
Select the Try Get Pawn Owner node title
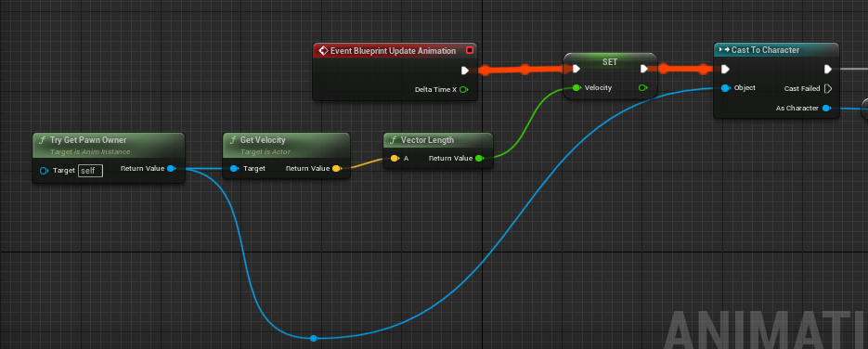point(88,140)
